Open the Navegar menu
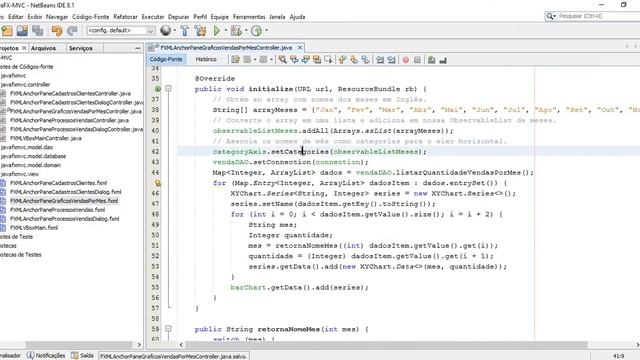640x360 pixels. point(57,17)
